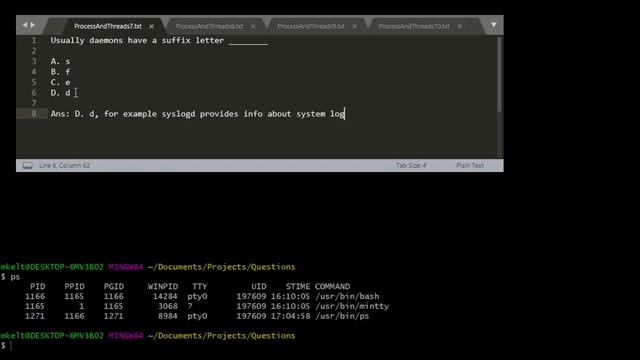Screen dimensions: 640x360
Task: Click the last terminal prompt line
Action: (x=7, y=346)
